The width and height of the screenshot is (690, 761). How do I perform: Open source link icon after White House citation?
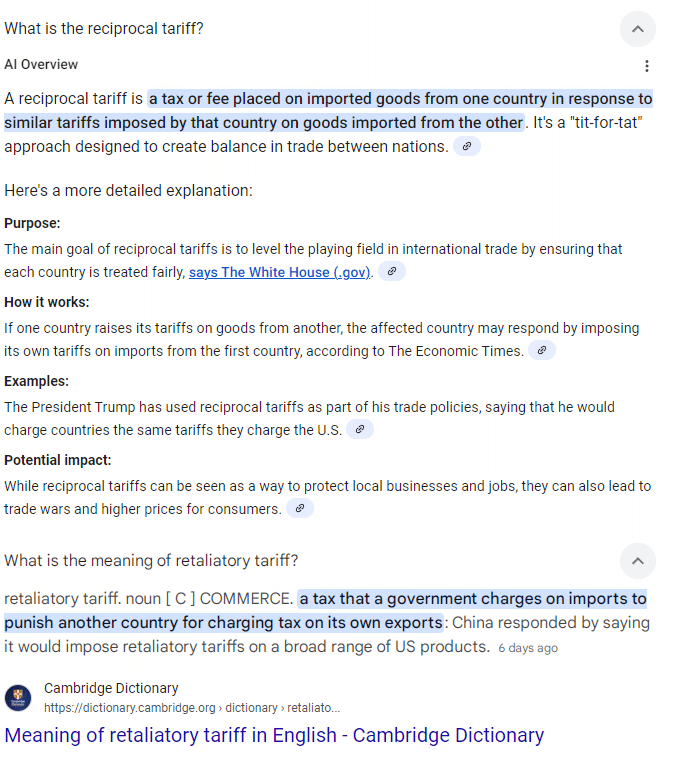click(392, 271)
